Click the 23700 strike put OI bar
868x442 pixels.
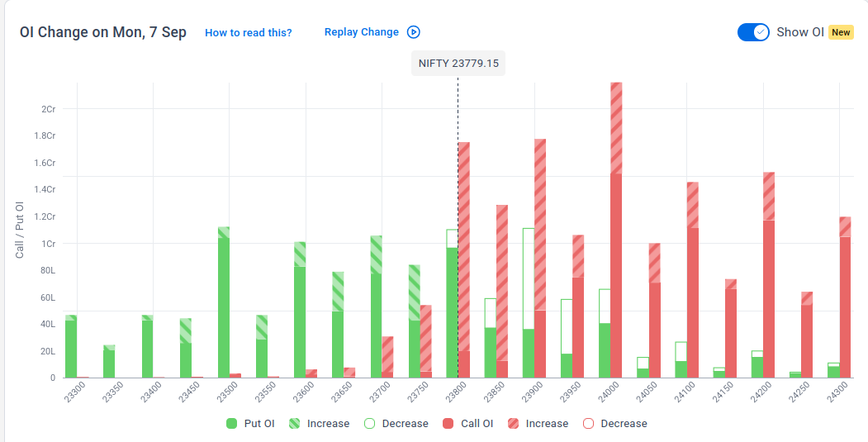(377, 307)
